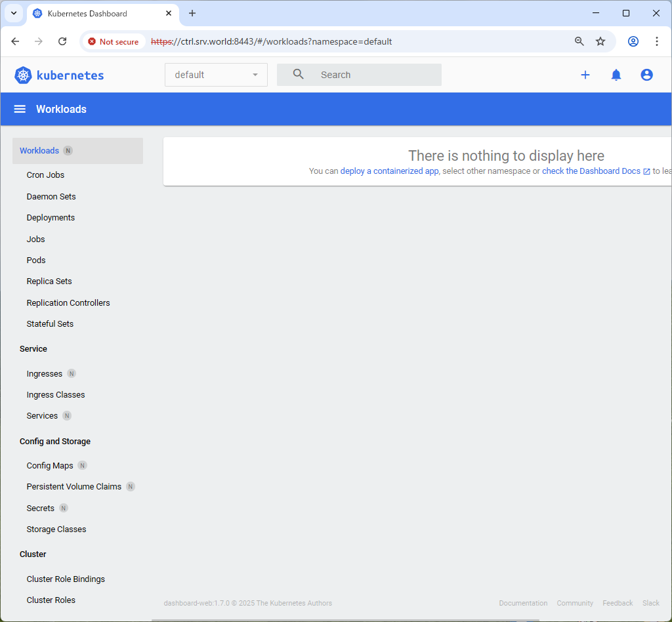Screen dimensions: 672x622
Task: Bookmark this page with the star icon
Action: pos(600,41)
